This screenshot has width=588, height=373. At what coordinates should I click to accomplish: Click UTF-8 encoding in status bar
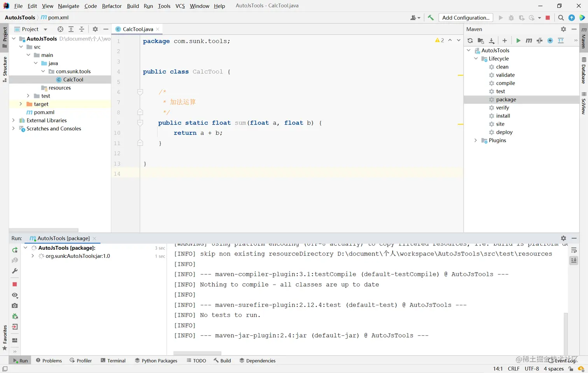pos(532,369)
